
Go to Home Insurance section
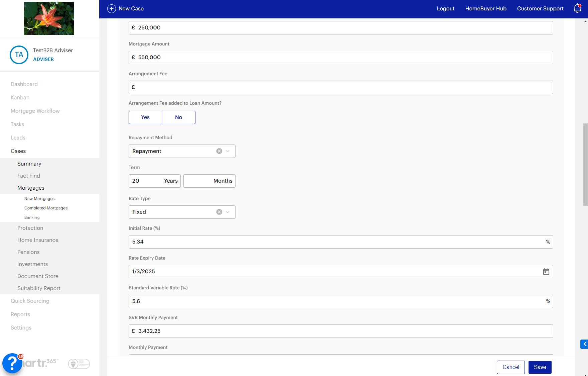click(38, 240)
